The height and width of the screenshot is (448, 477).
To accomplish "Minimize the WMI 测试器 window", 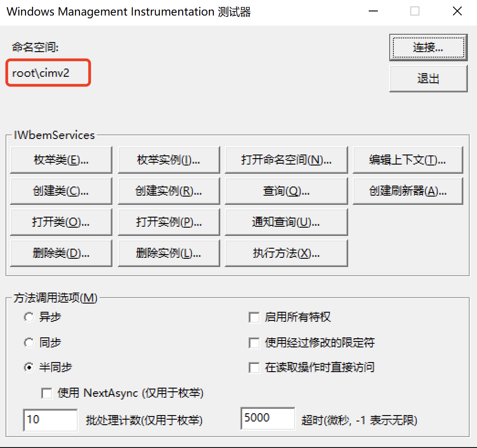I will 373,11.
